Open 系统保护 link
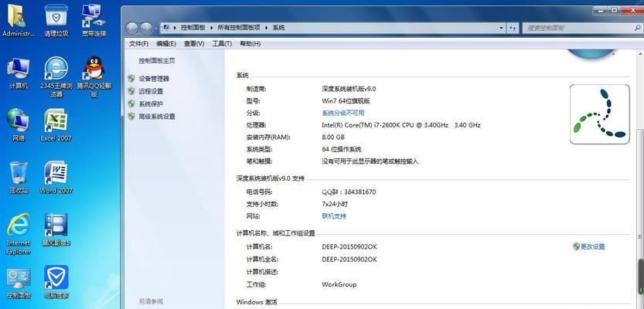 tap(151, 104)
